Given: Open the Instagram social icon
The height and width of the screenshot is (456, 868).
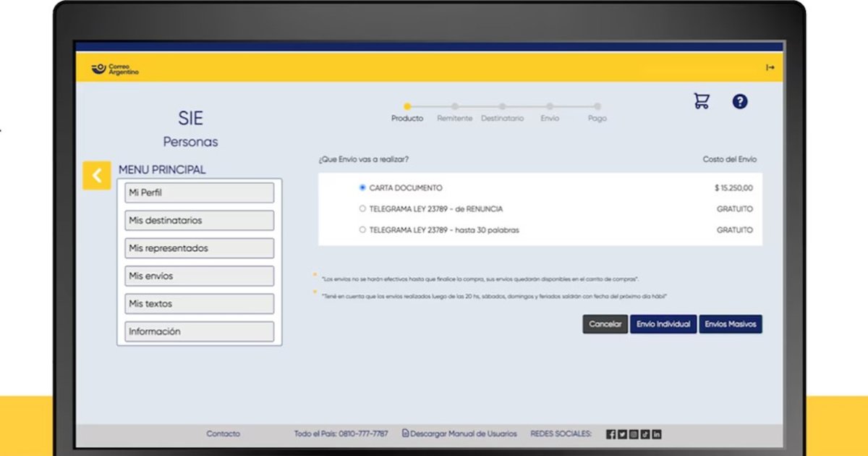Looking at the screenshot, I should [634, 434].
